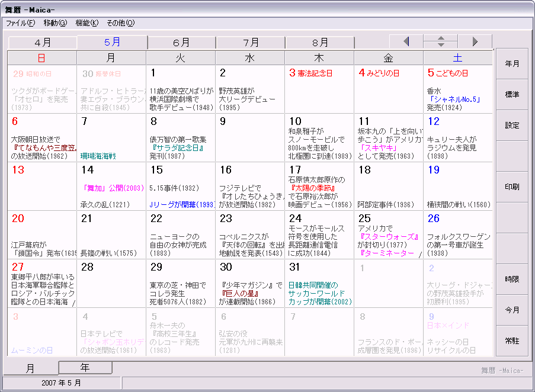Go to previous month with left arrow
The width and height of the screenshot is (535, 392).
(406, 41)
